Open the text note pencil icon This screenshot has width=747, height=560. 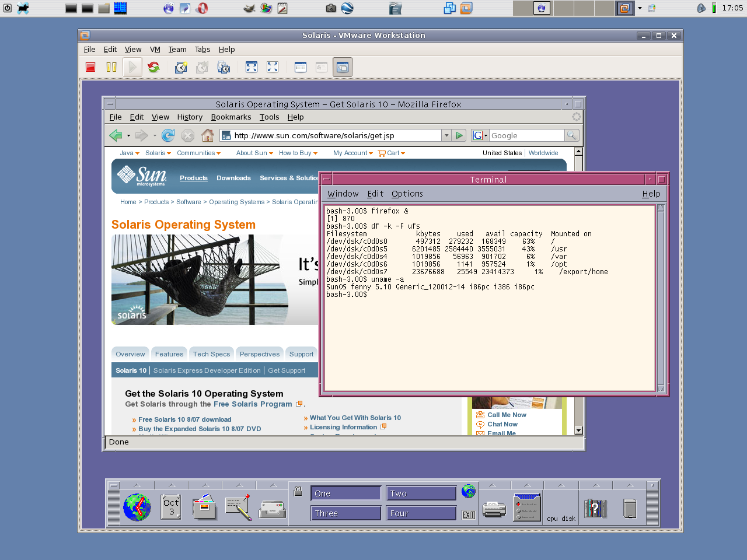[x=239, y=507]
